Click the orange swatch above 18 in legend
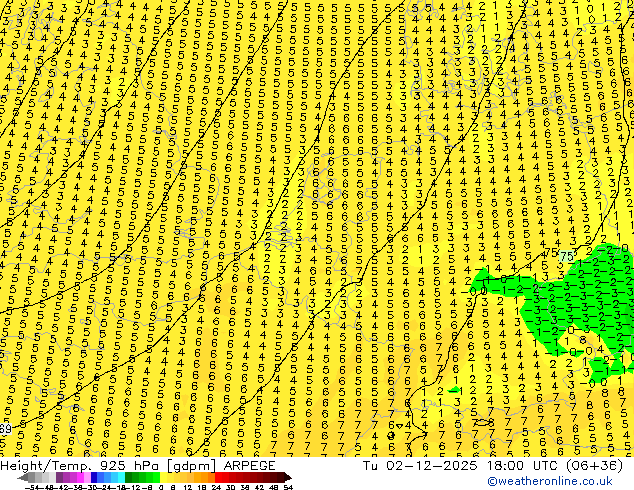This screenshot has width=634, height=490. pos(205,477)
